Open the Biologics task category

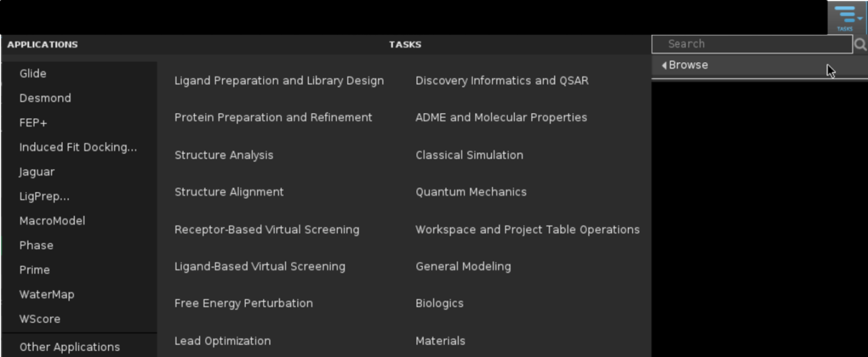click(439, 304)
